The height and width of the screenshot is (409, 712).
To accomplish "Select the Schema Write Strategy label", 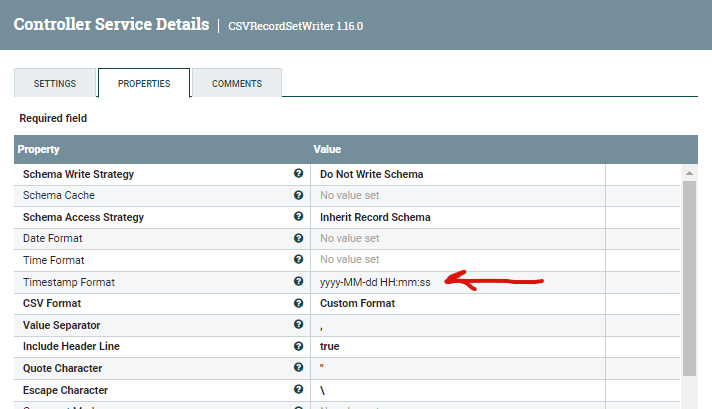I will point(79,174).
